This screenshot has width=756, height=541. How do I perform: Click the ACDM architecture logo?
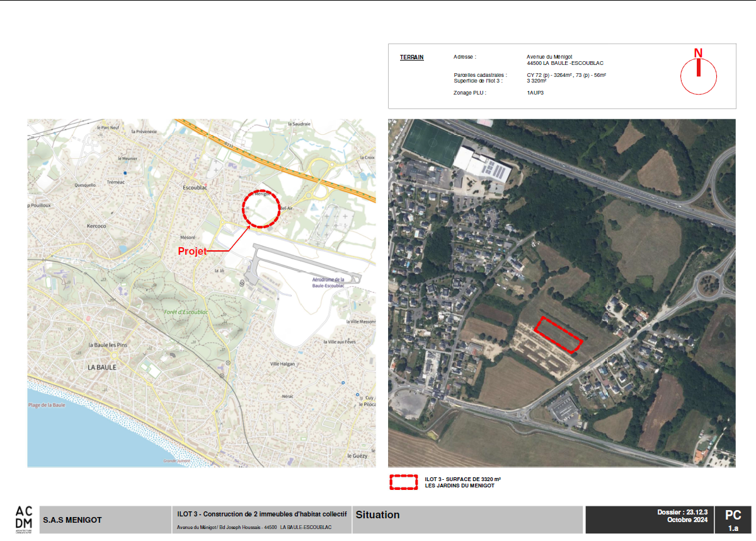(x=24, y=518)
